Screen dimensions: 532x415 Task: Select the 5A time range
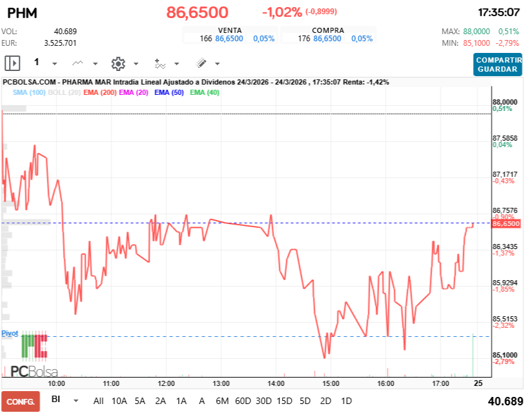pos(140,401)
